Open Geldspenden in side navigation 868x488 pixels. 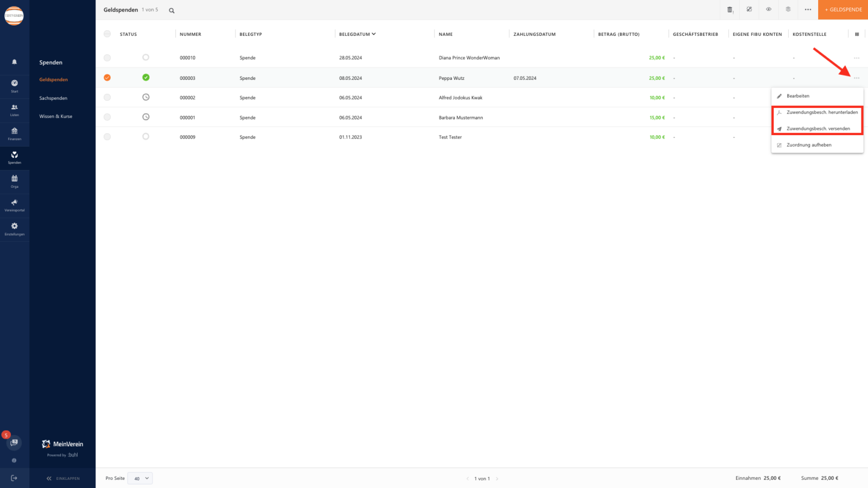pyautogui.click(x=54, y=80)
